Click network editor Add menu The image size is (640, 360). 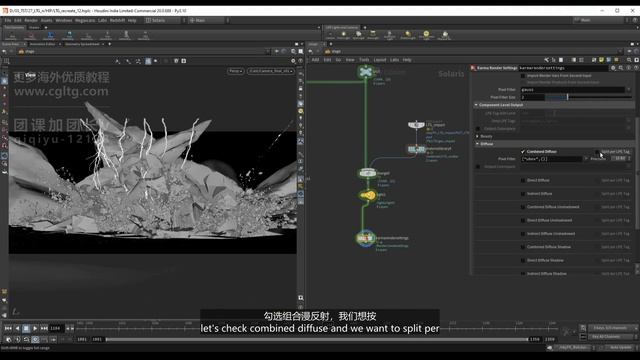pos(316,60)
